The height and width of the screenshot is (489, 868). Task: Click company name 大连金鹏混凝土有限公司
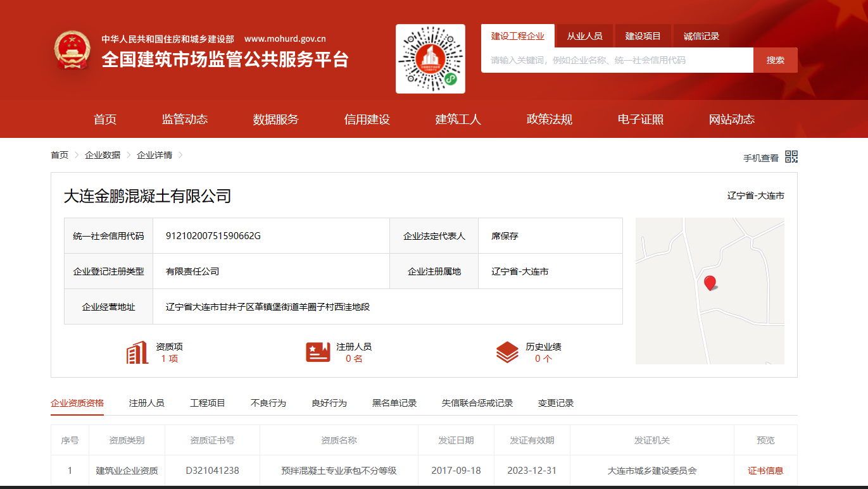point(148,196)
